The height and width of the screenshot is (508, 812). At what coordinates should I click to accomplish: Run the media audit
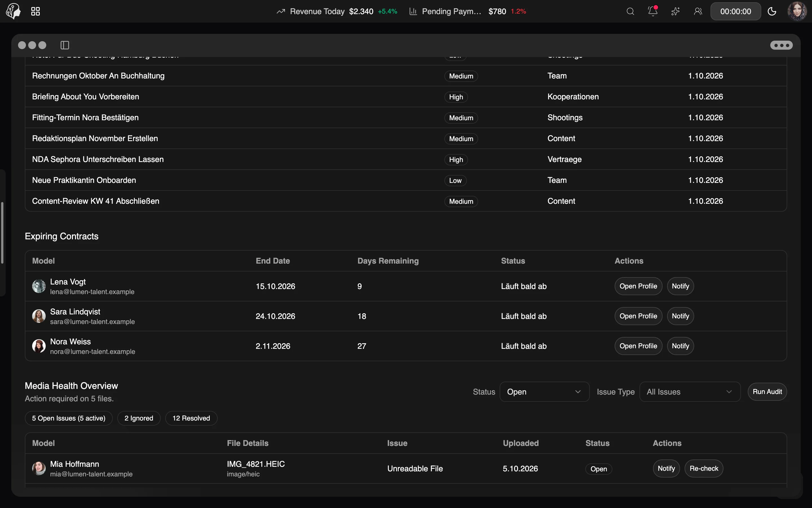click(767, 392)
